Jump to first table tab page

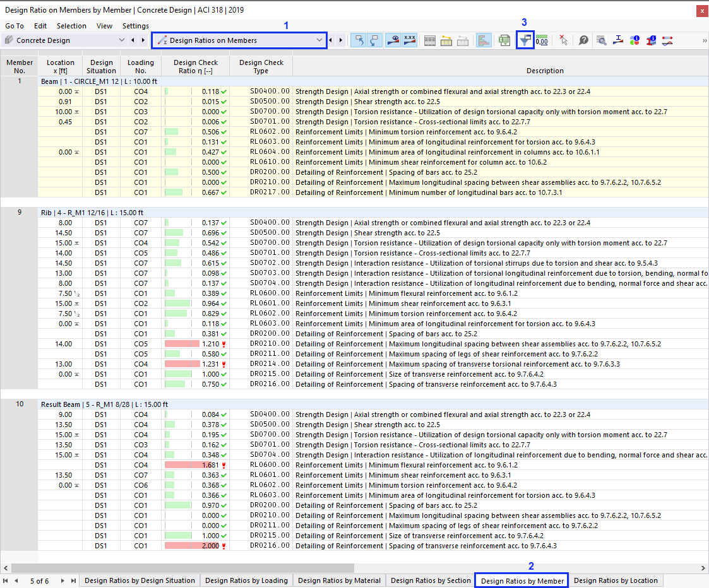click(6, 581)
